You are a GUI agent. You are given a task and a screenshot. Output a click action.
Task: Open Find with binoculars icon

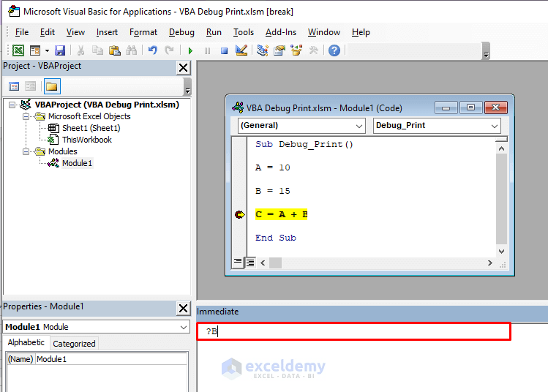132,50
